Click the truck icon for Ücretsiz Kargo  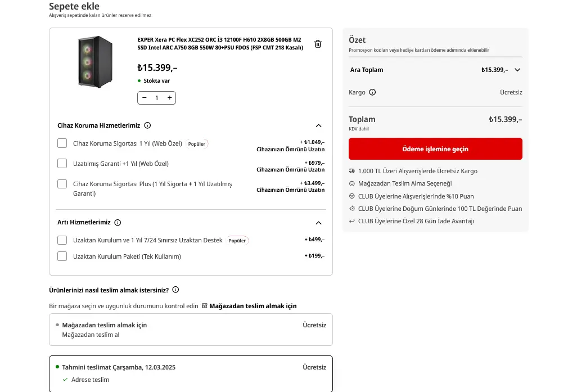[352, 171]
